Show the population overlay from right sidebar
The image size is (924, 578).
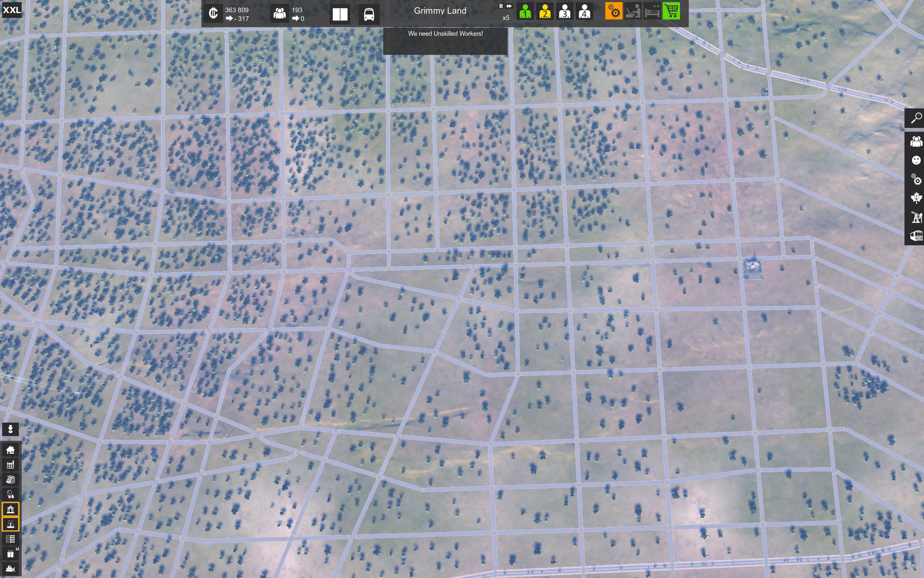click(916, 142)
